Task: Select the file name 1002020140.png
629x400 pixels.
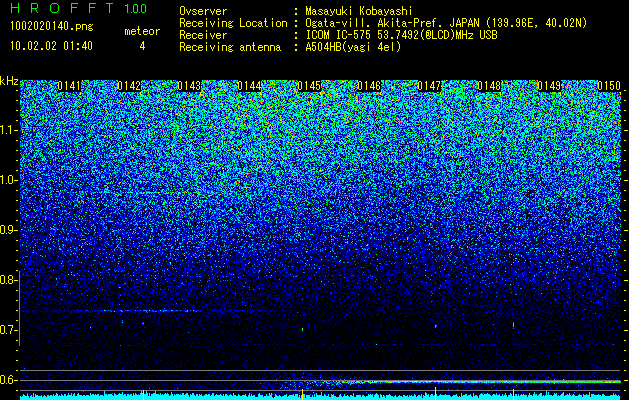Action: click(52, 26)
